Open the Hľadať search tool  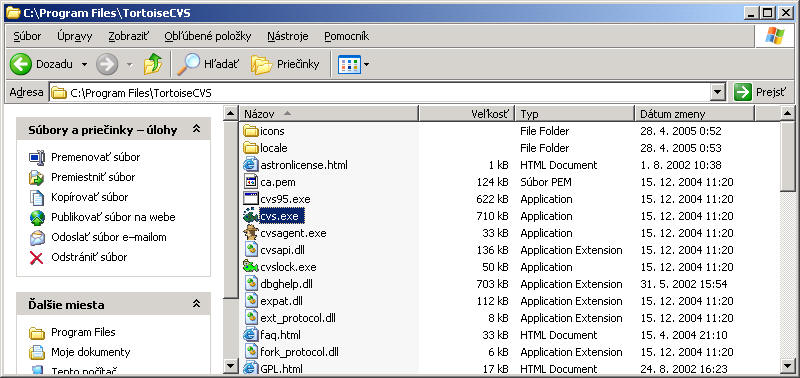(x=208, y=64)
